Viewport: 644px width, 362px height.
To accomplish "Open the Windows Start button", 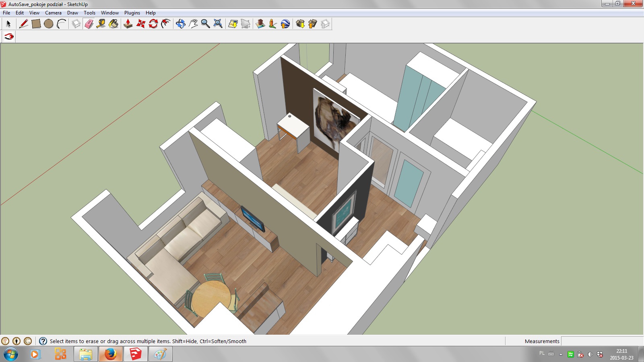I will click(11, 354).
